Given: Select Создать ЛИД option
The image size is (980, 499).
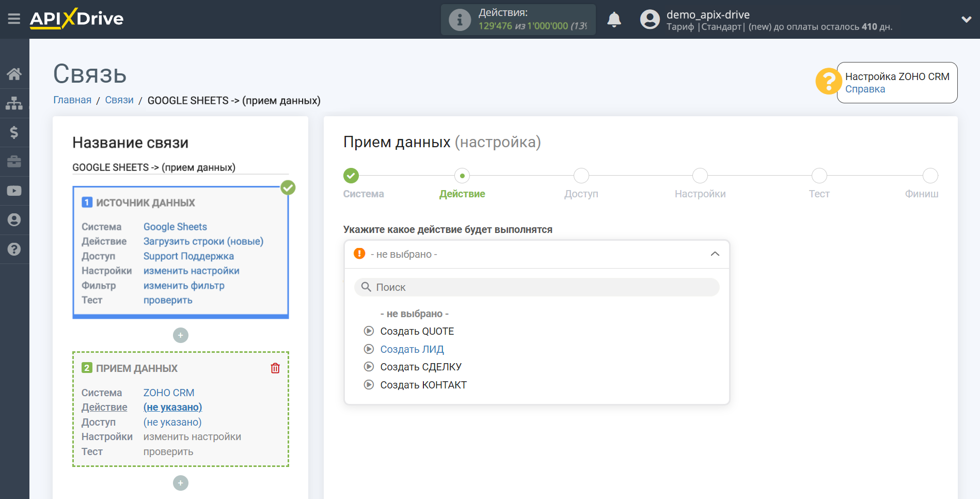Looking at the screenshot, I should (412, 349).
